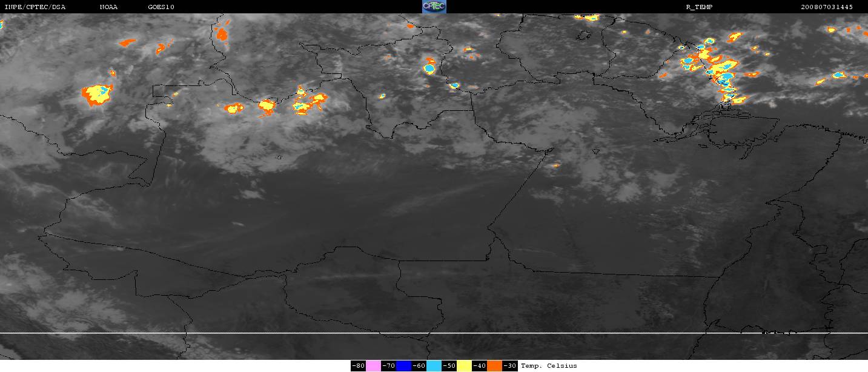Click the -30 legend value
This screenshot has width=868, height=372.
[x=510, y=366]
